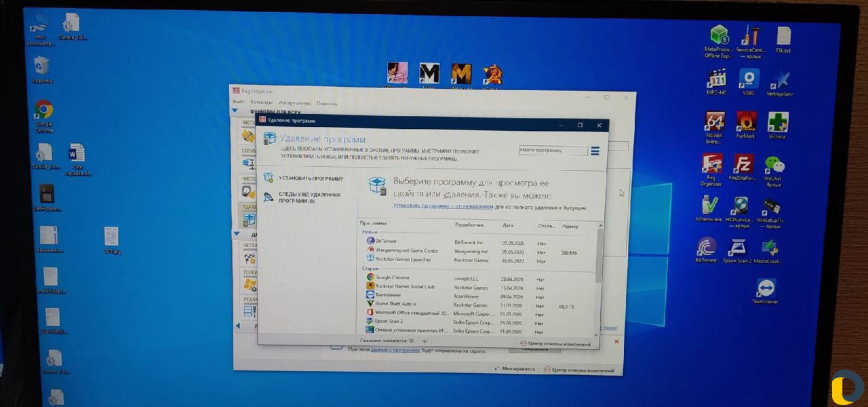Select Rockstar Games Launcher row
This screenshot has width=868, height=407.
point(477,260)
